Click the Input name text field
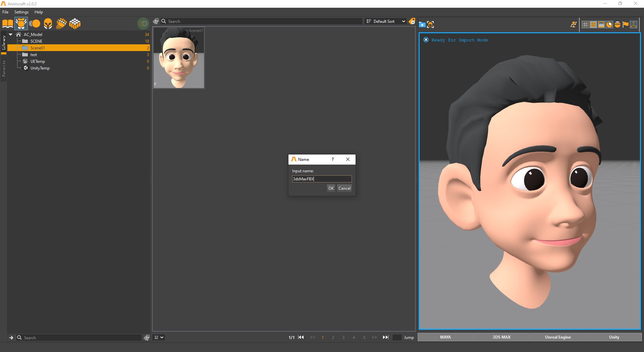Viewport: 644px width, 352px height. click(322, 179)
